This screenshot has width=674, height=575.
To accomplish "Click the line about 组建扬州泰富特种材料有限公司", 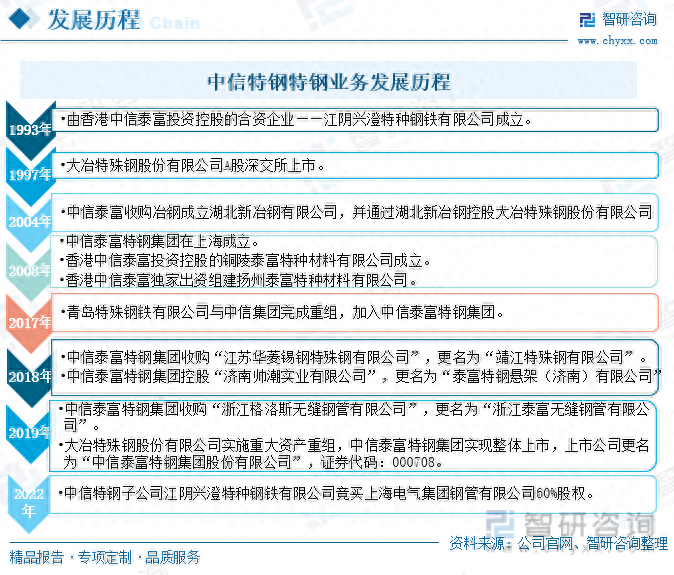I will [x=239, y=280].
